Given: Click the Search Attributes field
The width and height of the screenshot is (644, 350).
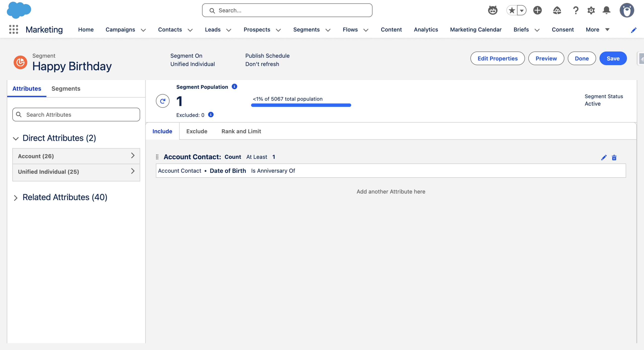Looking at the screenshot, I should click(x=76, y=115).
